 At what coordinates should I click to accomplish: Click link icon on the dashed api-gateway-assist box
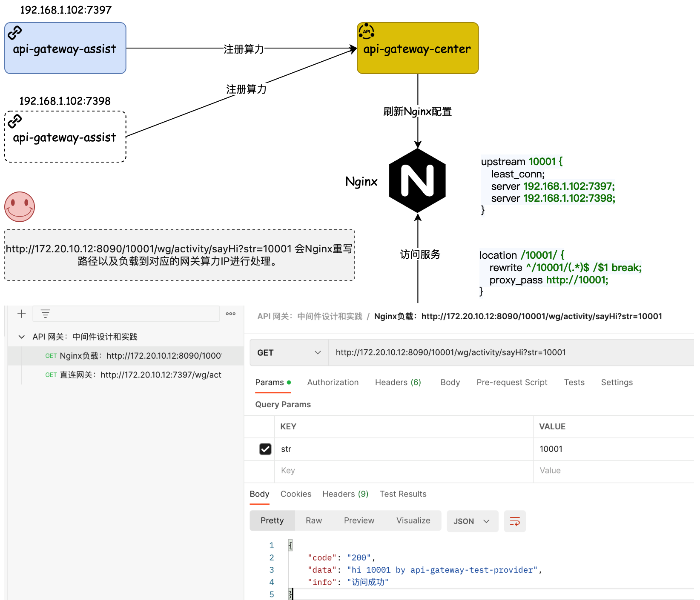(x=15, y=121)
